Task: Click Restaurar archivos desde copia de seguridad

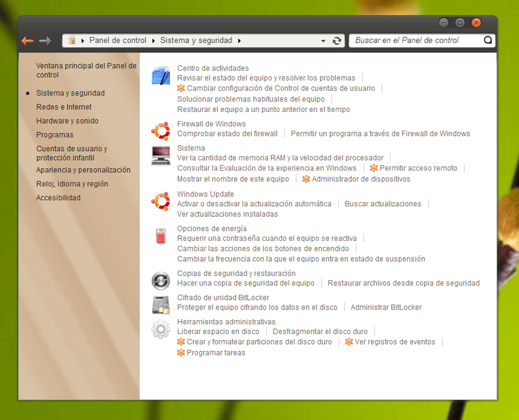Action: point(403,283)
